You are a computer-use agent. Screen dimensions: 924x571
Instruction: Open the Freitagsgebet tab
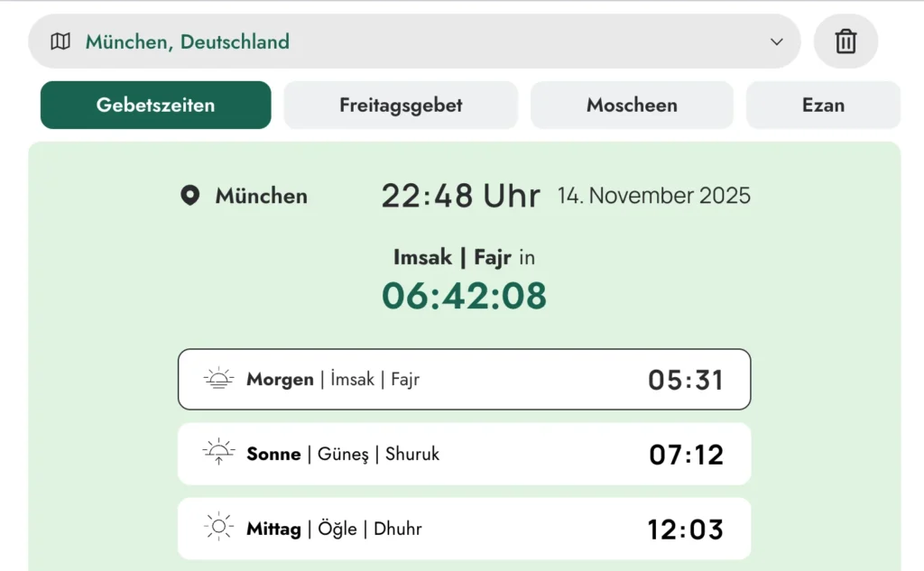coord(401,105)
